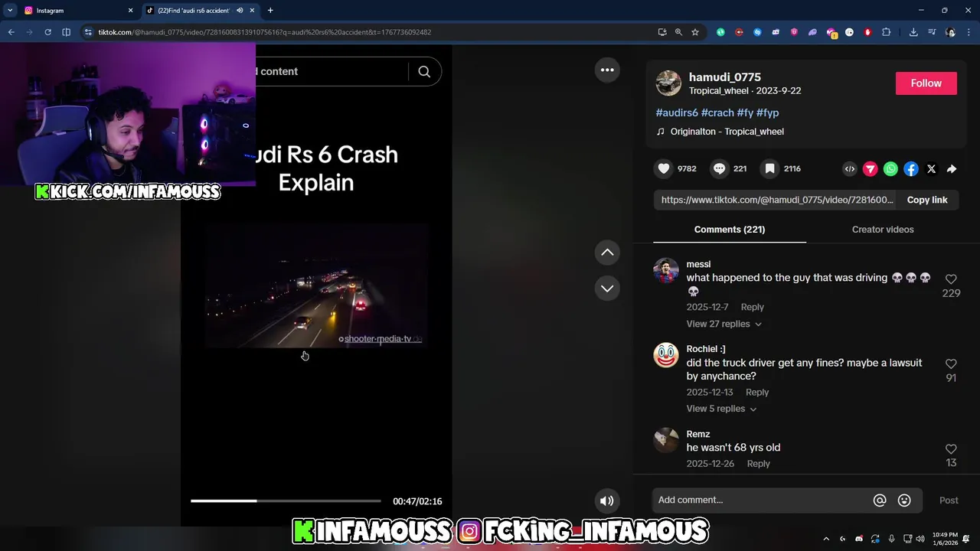
Task: Expand View 5 replies
Action: (x=721, y=409)
